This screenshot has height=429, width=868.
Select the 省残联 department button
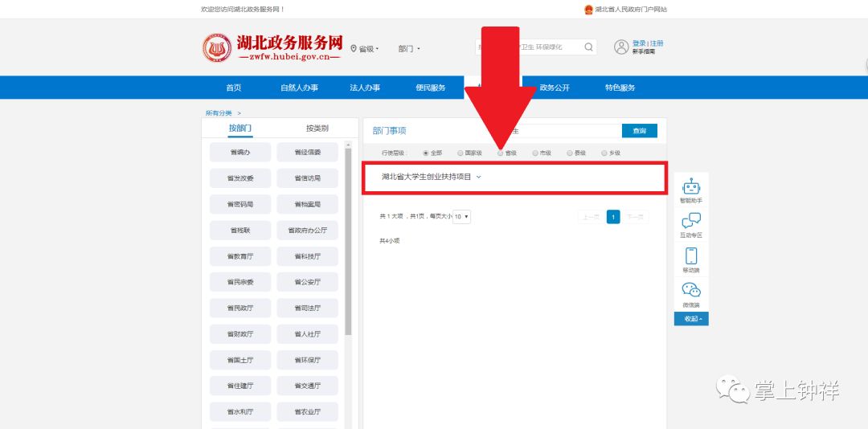pyautogui.click(x=240, y=231)
